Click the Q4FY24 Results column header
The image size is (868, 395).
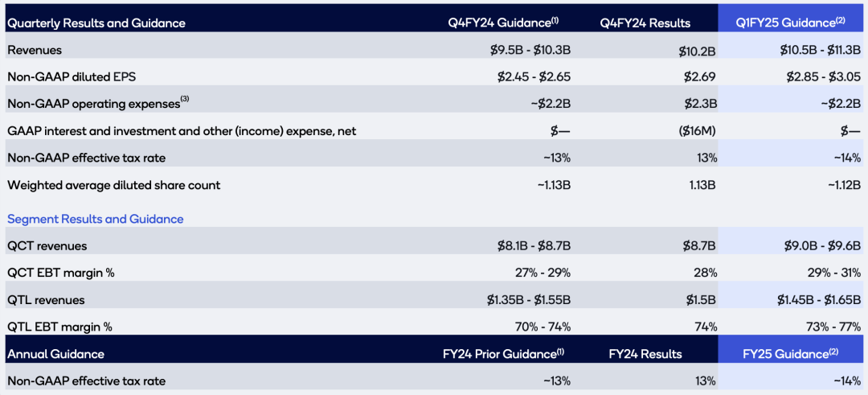click(645, 23)
